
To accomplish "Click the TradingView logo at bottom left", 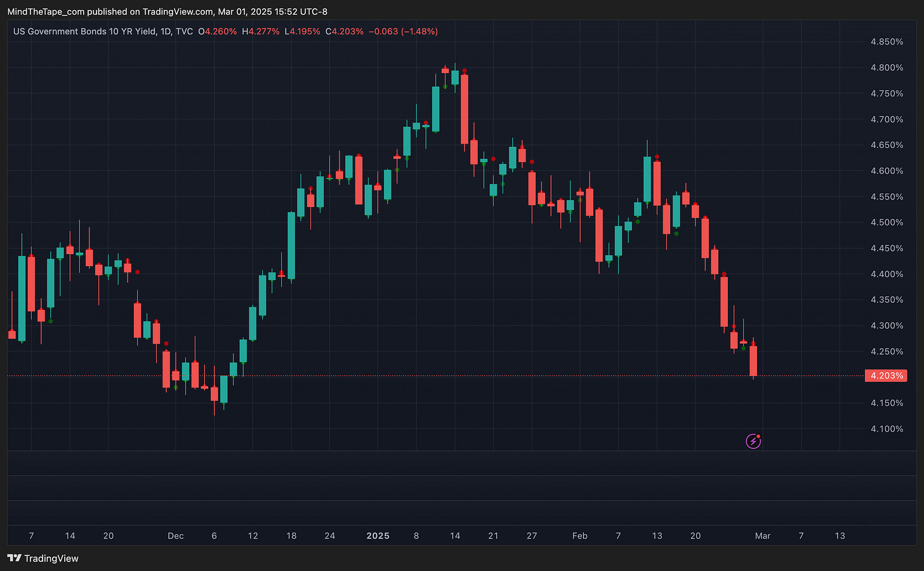I will click(43, 558).
